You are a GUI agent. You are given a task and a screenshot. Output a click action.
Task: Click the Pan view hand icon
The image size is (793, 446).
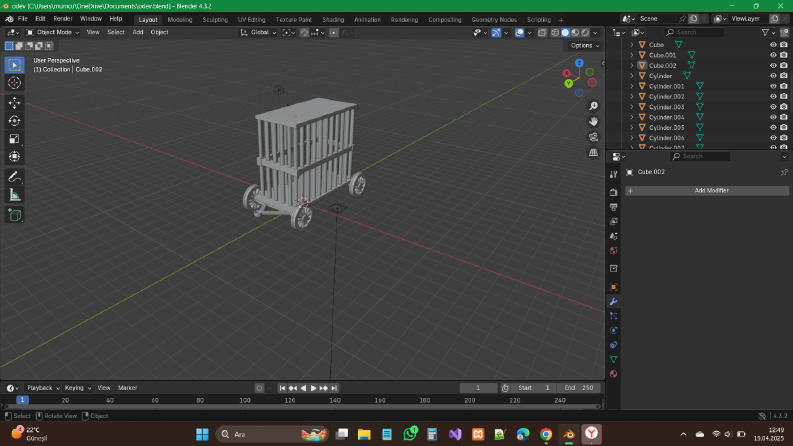[593, 121]
